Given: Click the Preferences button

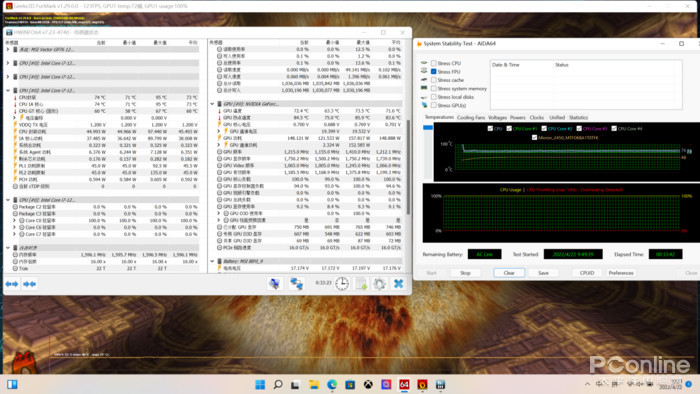Looking at the screenshot, I should [x=621, y=273].
